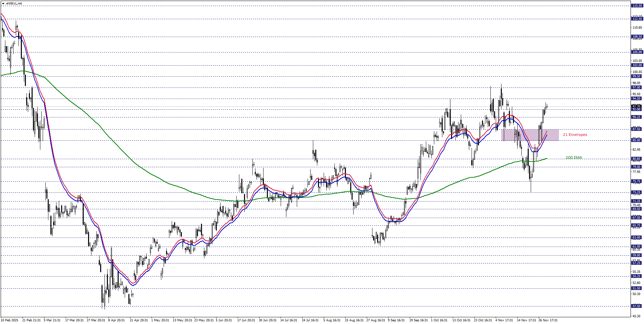Click the '26 Nov 17:31' date label

548,320
